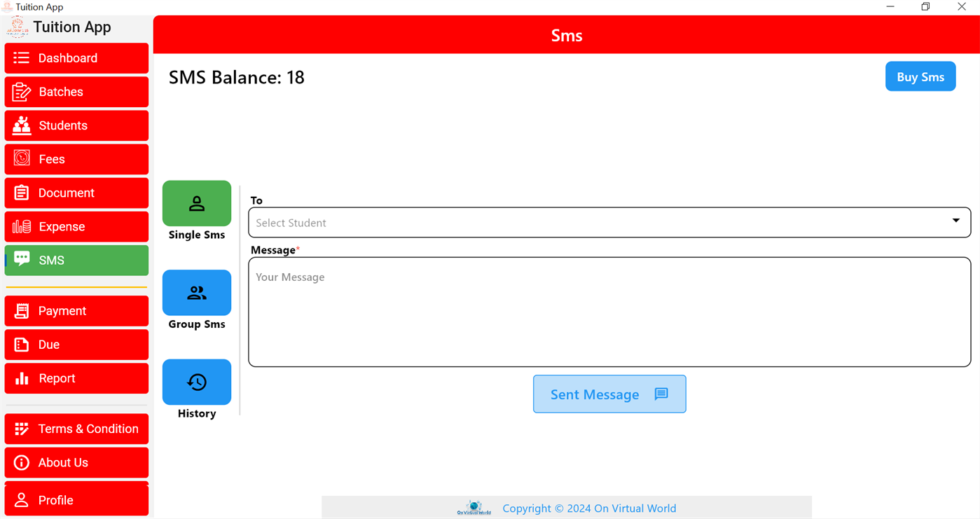This screenshot has height=519, width=980.
Task: Click the Document clipboard icon
Action: click(22, 193)
